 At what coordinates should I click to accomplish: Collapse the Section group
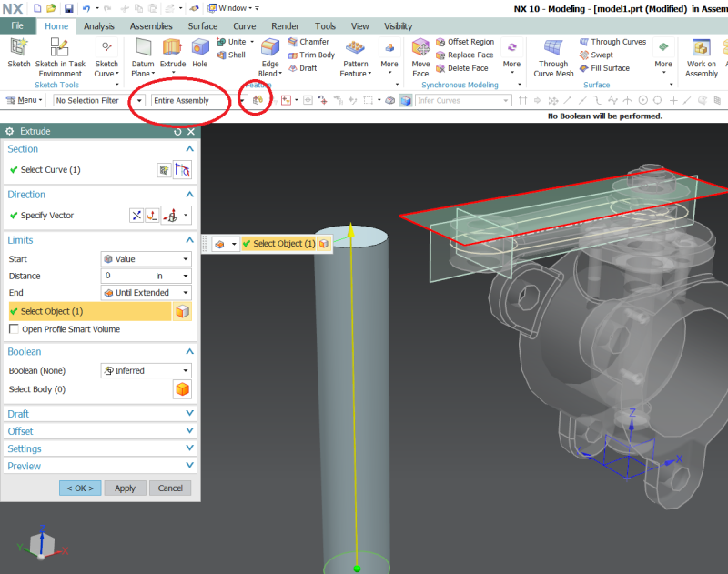pos(189,149)
